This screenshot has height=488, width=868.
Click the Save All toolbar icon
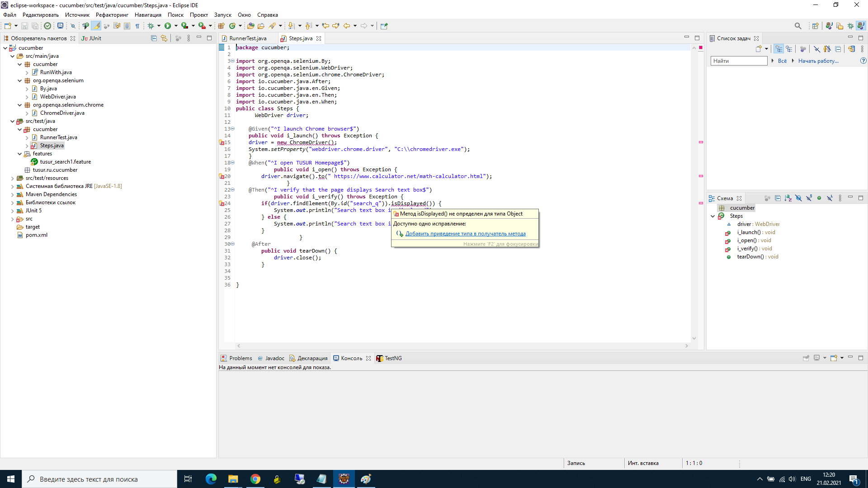click(35, 26)
